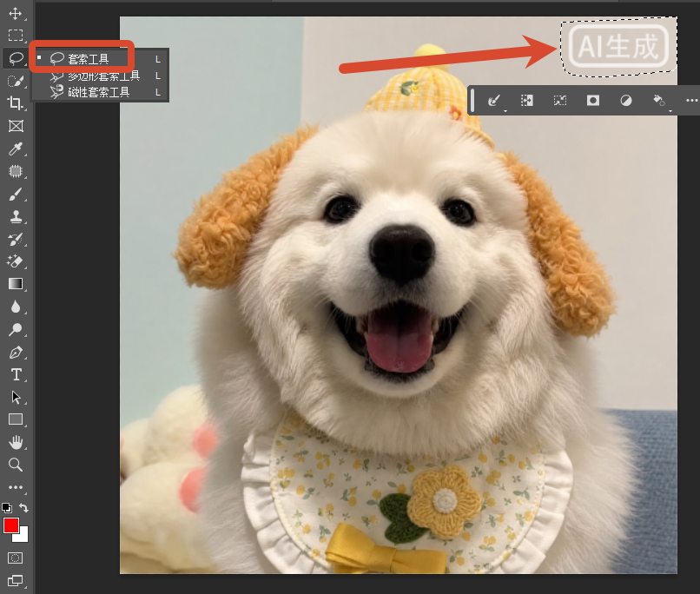This screenshot has width=700, height=594.
Task: Select the Eyedropper tool
Action: (x=15, y=148)
